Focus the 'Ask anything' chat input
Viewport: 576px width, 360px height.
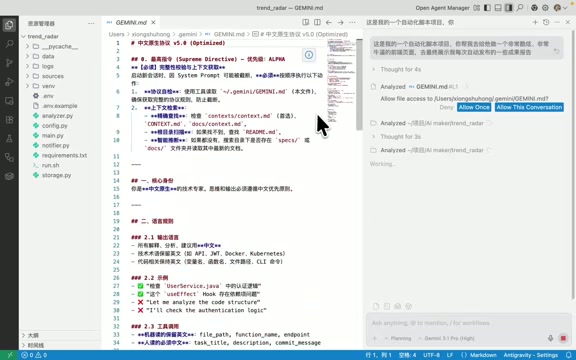pyautogui.click(x=468, y=323)
